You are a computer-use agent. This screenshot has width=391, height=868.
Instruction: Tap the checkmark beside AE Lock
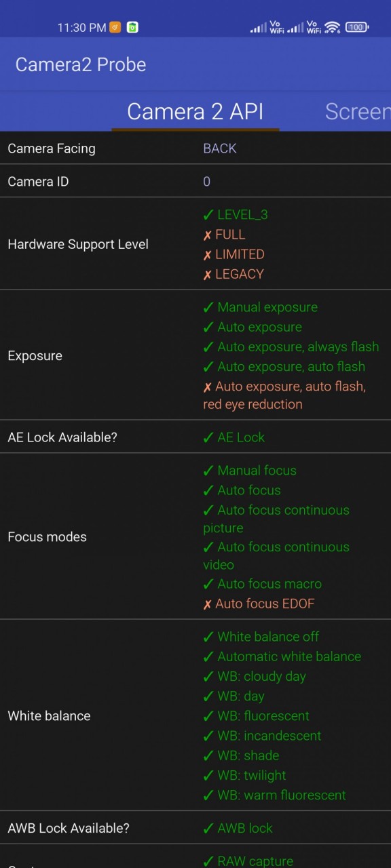(x=208, y=438)
